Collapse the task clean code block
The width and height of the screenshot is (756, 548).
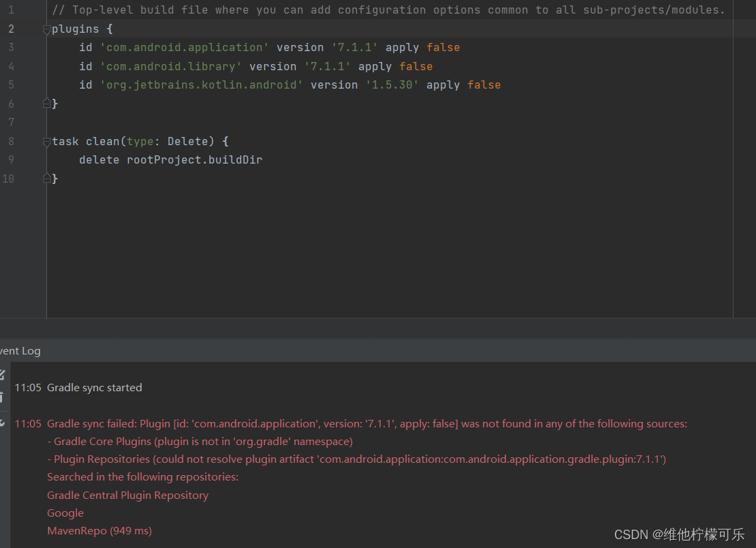(x=46, y=141)
